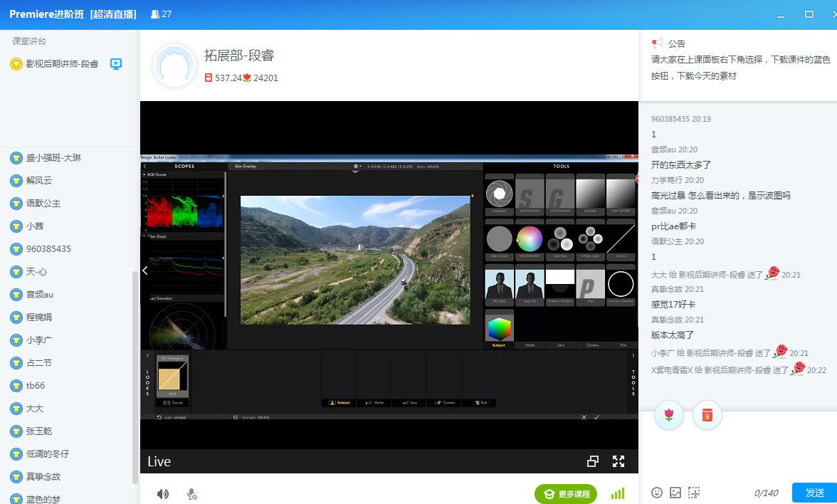Open the red envelope gift button
This screenshot has height=504, width=837.
click(707, 415)
